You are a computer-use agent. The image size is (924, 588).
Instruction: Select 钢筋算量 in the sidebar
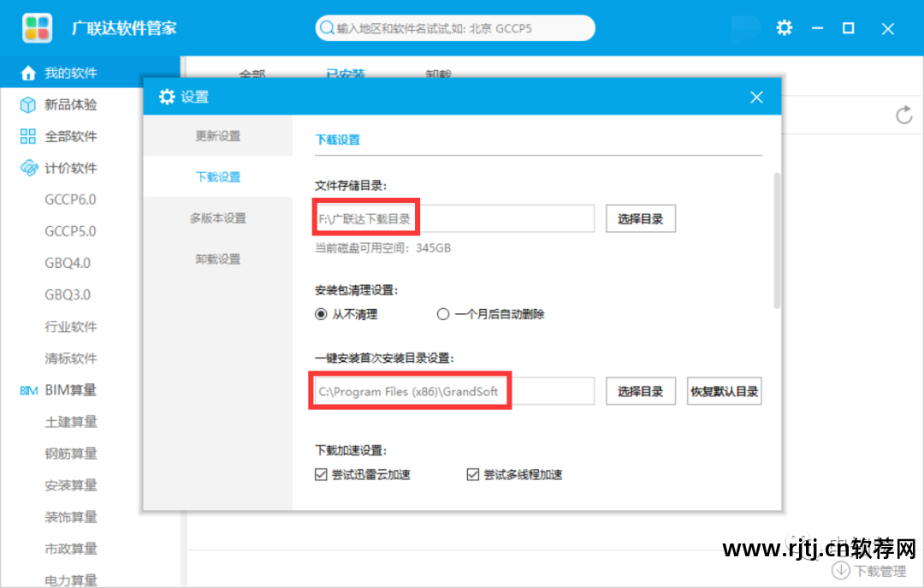point(71,454)
